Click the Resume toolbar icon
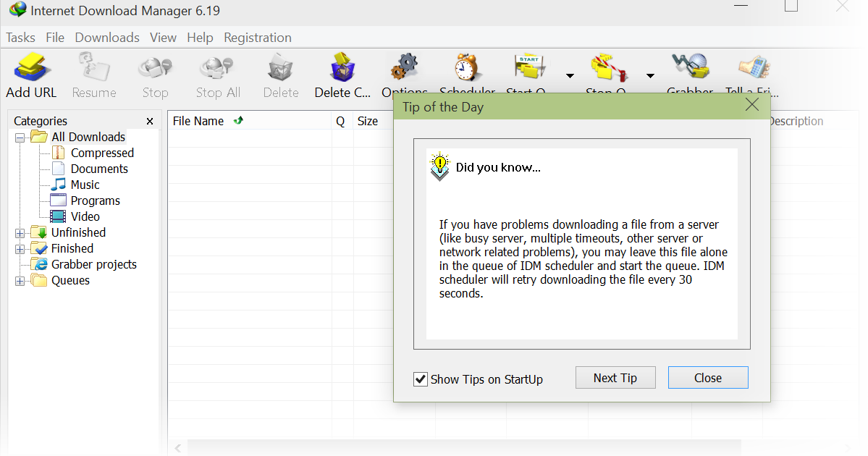868x456 pixels. 93,67
